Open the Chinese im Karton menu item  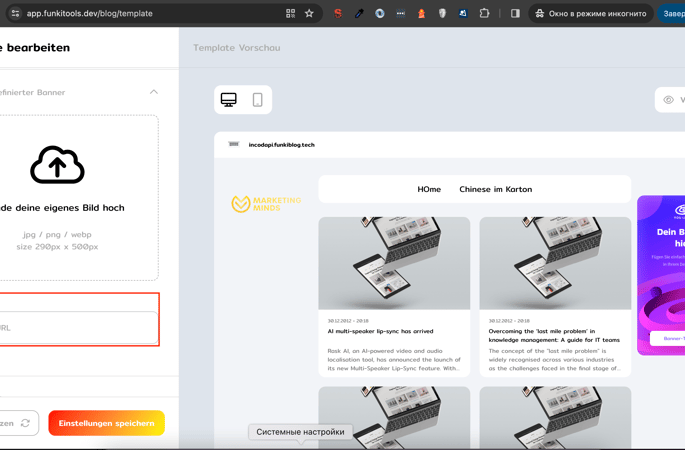point(495,189)
